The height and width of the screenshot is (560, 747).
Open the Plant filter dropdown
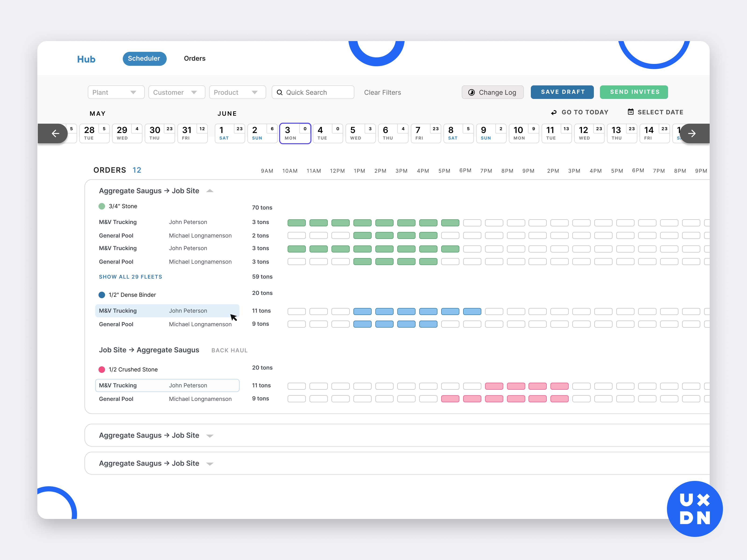[116, 92]
